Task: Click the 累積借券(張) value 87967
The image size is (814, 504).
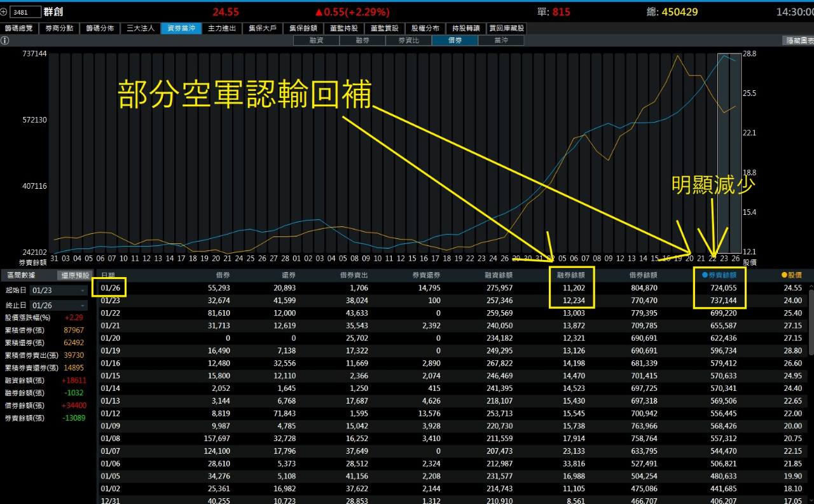Action: coord(74,330)
